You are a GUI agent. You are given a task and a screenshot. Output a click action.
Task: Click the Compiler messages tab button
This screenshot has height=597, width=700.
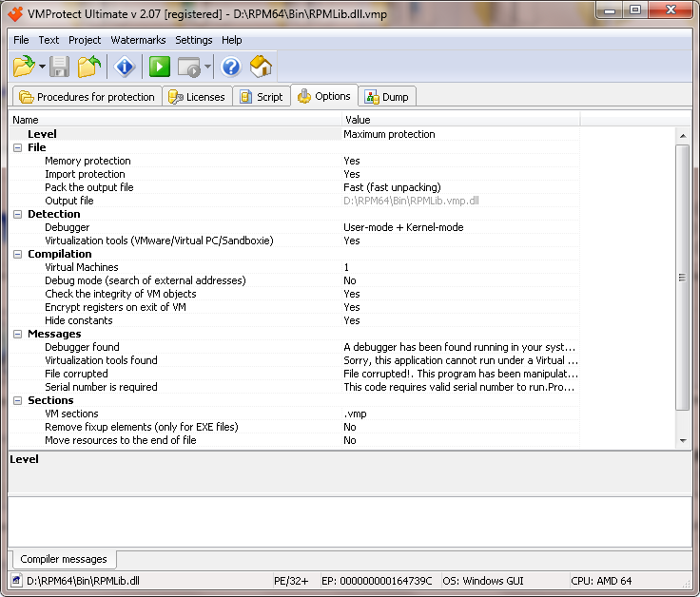(x=64, y=560)
